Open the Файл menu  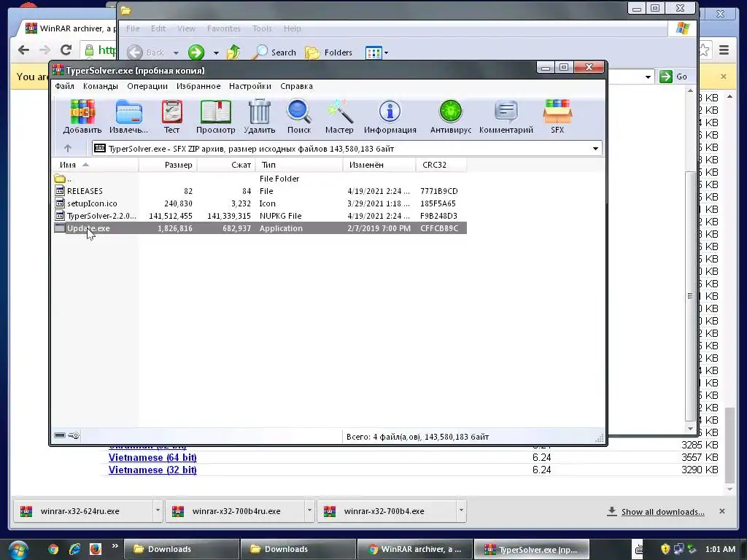tap(64, 86)
